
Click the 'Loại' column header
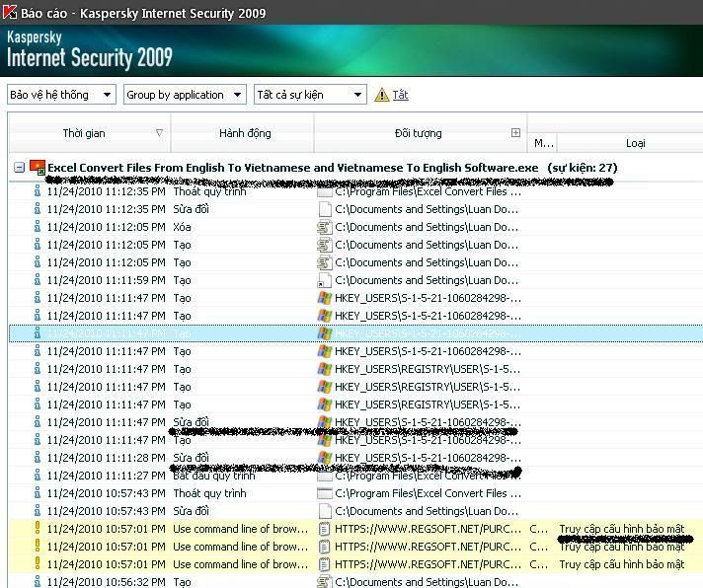click(635, 143)
